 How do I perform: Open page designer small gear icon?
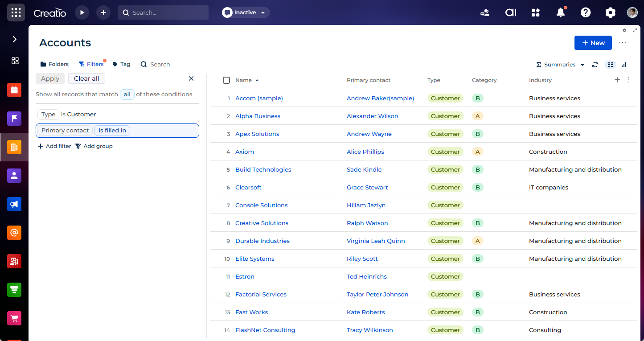click(x=624, y=30)
